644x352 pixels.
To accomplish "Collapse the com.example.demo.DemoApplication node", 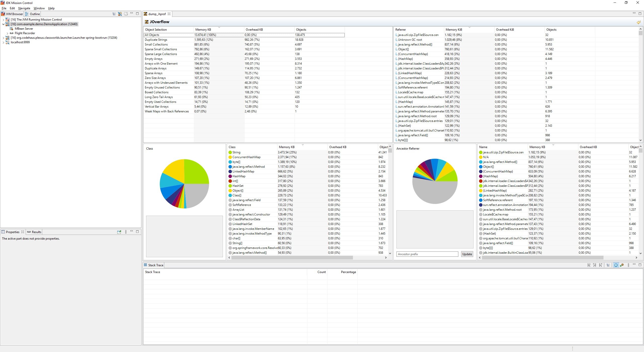I will 4,24.
